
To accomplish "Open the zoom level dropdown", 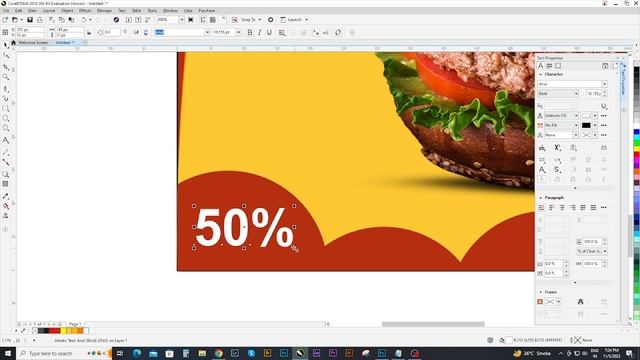I will point(182,20).
